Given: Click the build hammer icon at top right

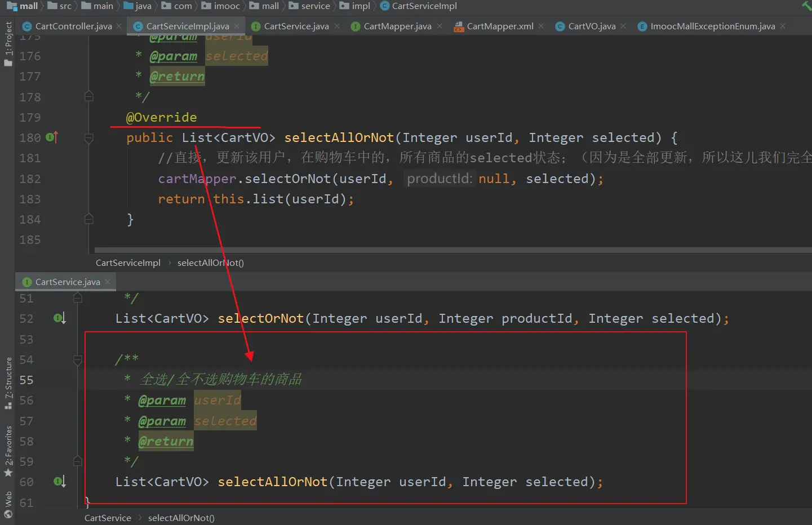Looking at the screenshot, I should [806, 6].
